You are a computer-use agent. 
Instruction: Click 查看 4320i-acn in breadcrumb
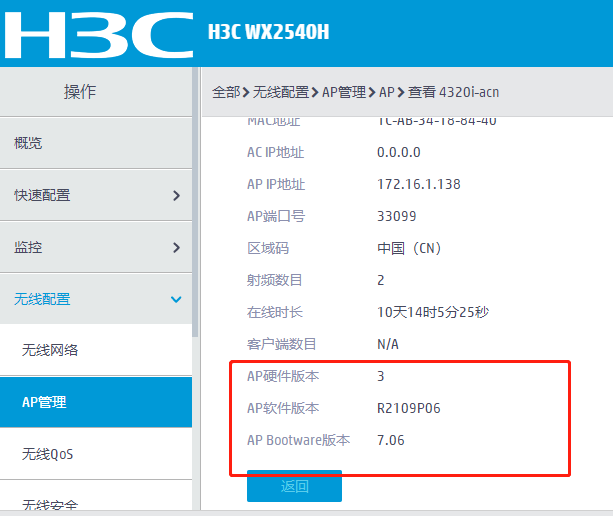(453, 92)
